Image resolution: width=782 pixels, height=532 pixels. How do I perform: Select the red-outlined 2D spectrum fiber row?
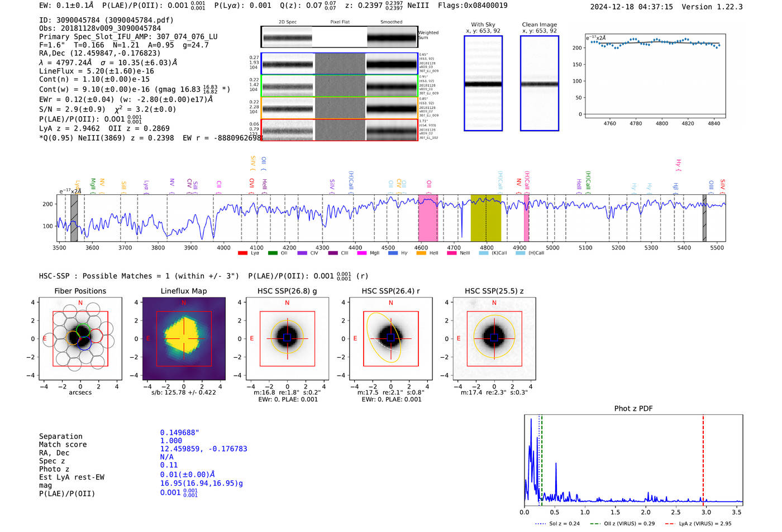(339, 130)
